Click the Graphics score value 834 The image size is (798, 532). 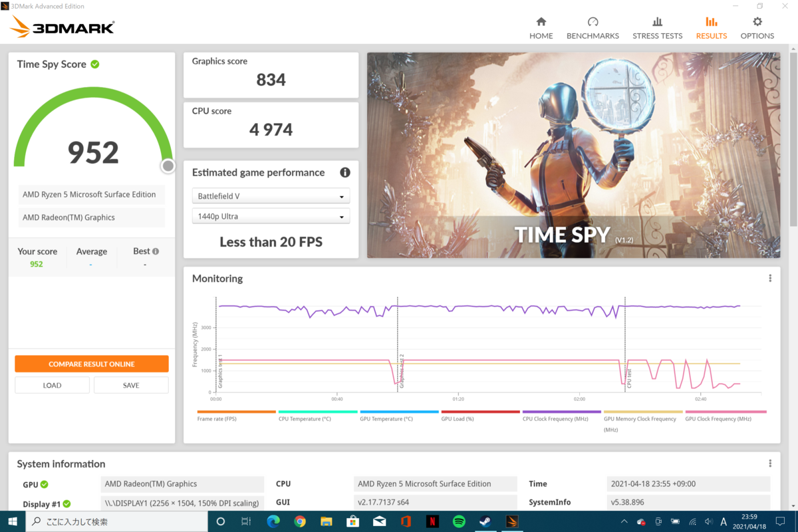click(271, 80)
